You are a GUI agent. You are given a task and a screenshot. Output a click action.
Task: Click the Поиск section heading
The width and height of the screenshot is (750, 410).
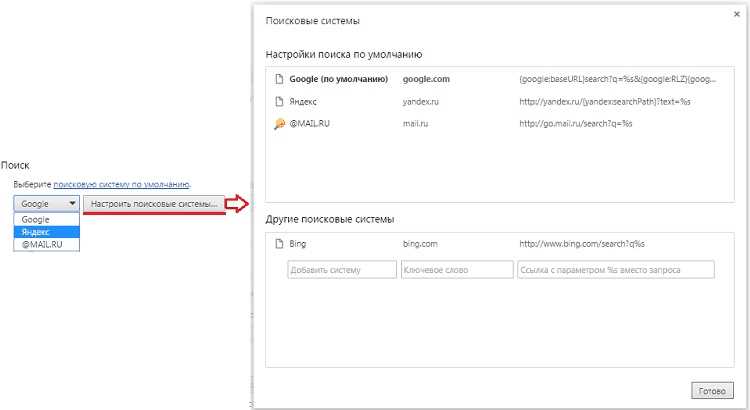pos(15,165)
